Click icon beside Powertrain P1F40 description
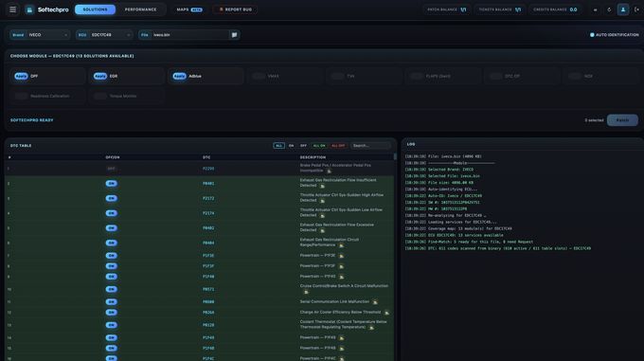The width and height of the screenshot is (644, 361). coord(341,277)
